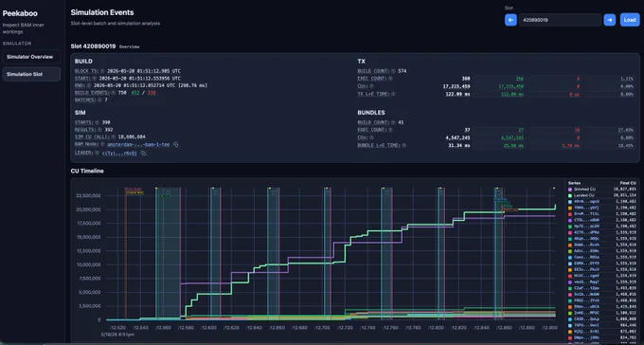Click the 22,500,000 y-axis label
The width and height of the screenshot is (644, 345).
click(x=88, y=196)
